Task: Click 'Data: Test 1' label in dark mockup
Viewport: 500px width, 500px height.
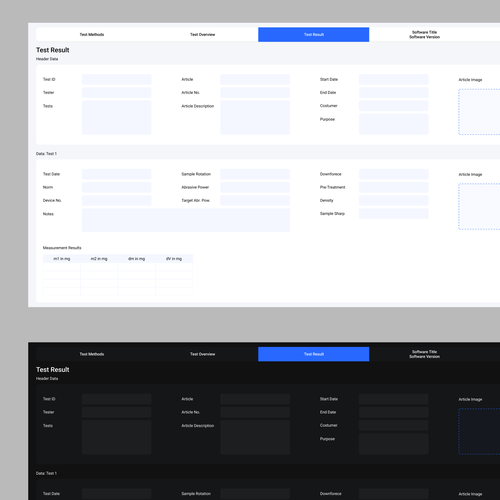Action: click(46, 473)
